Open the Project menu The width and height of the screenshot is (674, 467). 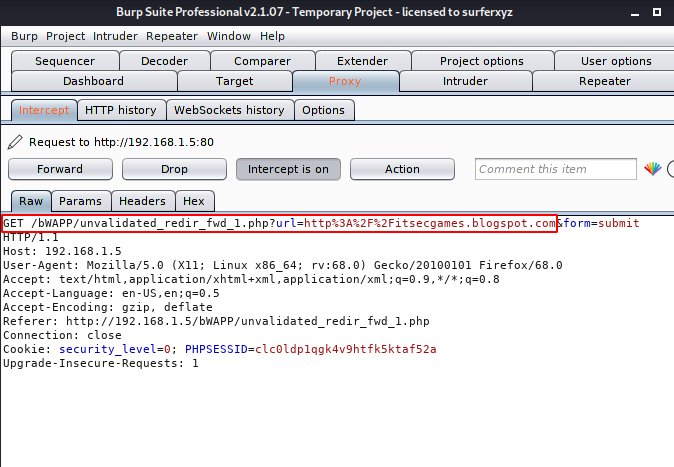(65, 36)
